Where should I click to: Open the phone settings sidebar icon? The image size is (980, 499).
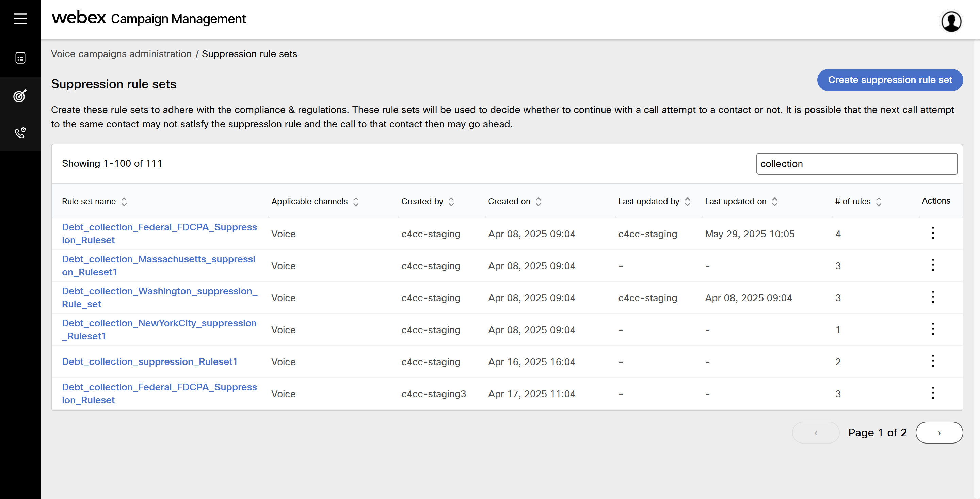[x=20, y=133]
